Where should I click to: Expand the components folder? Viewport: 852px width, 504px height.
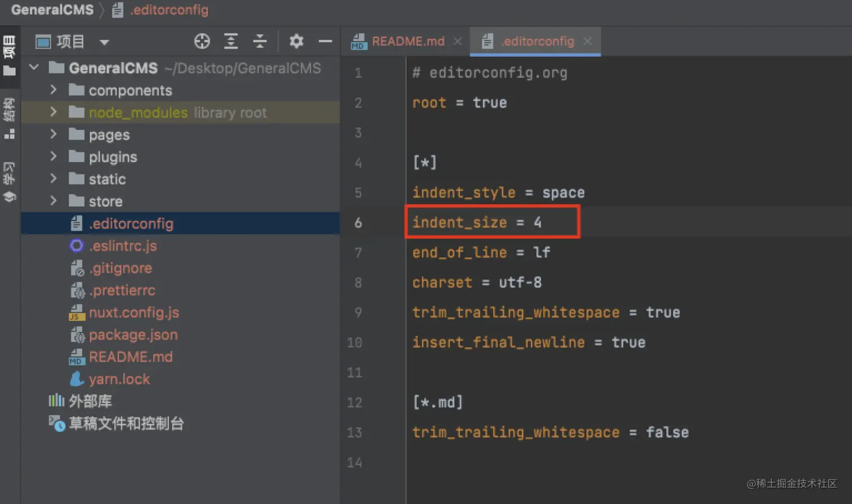pos(54,90)
